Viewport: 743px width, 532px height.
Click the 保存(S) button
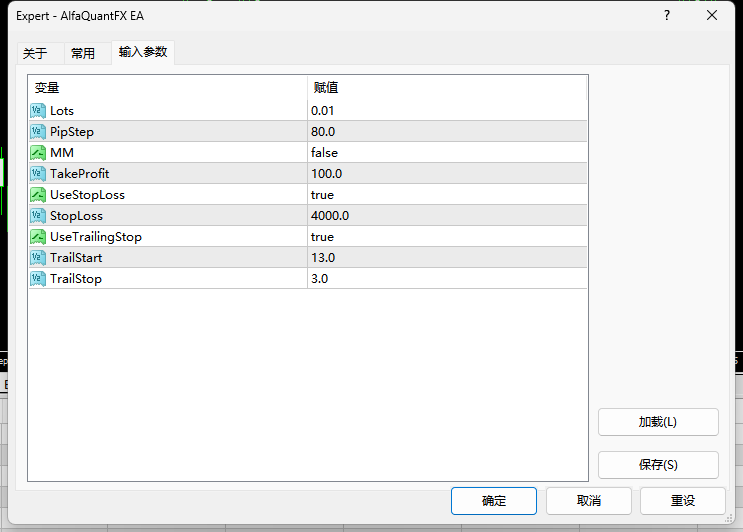point(658,465)
